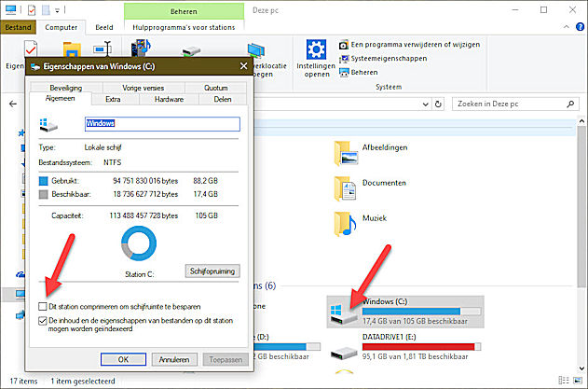Switch to the Beveiliging tab

point(65,87)
